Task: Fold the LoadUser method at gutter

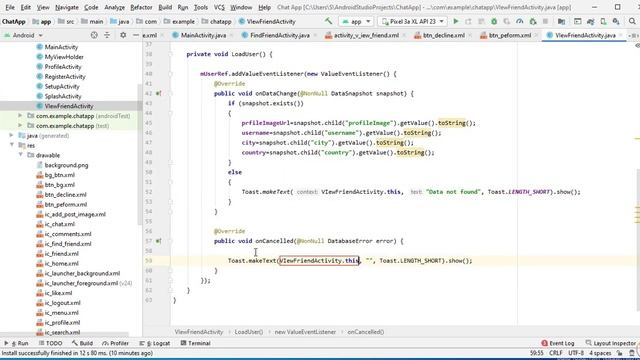Action: 171,54
